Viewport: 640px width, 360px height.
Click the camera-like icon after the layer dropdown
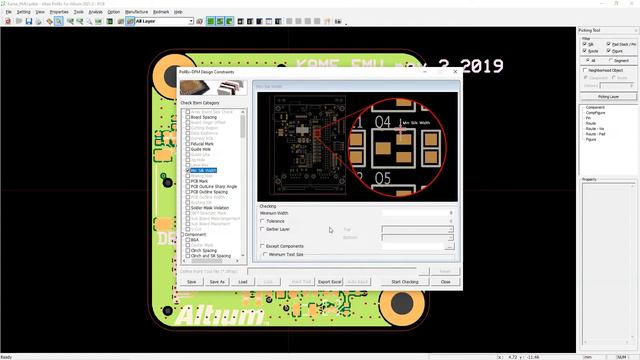199,21
